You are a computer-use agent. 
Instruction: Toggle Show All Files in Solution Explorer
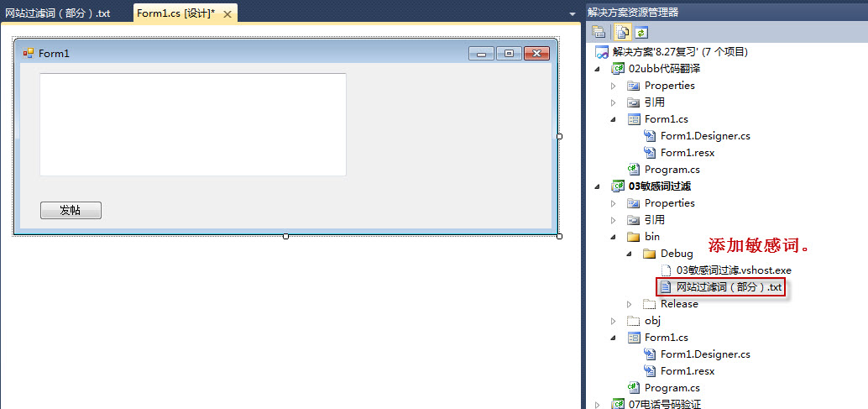(624, 32)
